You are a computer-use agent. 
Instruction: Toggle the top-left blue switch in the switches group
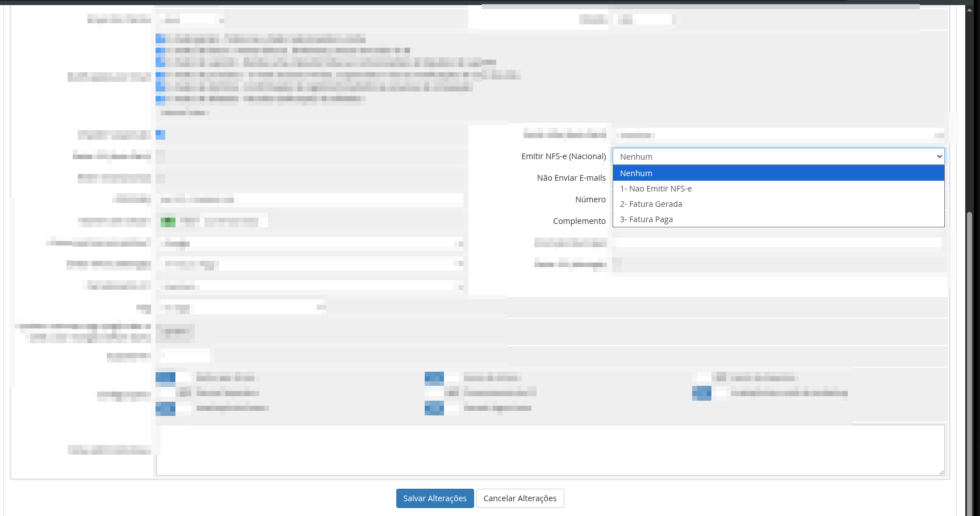pos(166,377)
